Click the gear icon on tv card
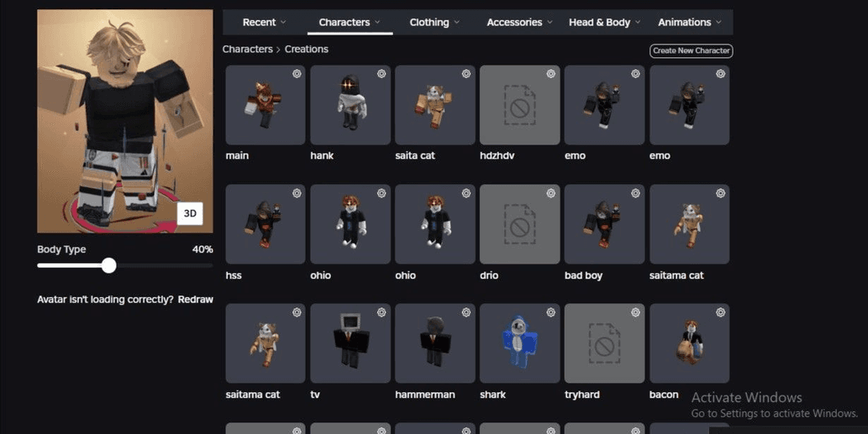Screen dimensions: 868x434 pos(381,312)
